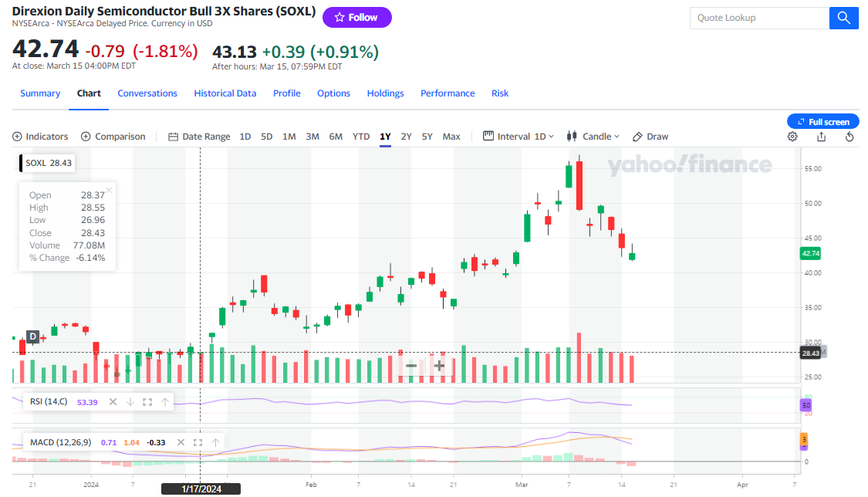Click the SOXL 28.43 series label

[48, 164]
